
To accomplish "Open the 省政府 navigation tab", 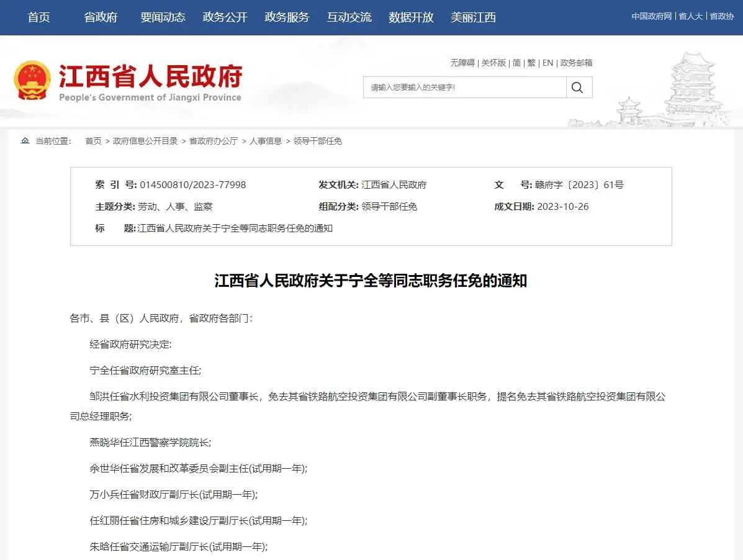I will (101, 17).
